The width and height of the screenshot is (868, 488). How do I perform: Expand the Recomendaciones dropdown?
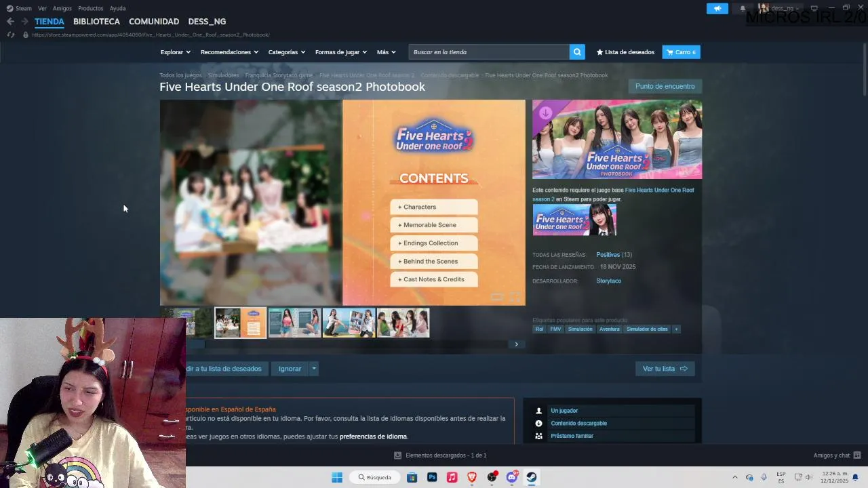coord(229,52)
